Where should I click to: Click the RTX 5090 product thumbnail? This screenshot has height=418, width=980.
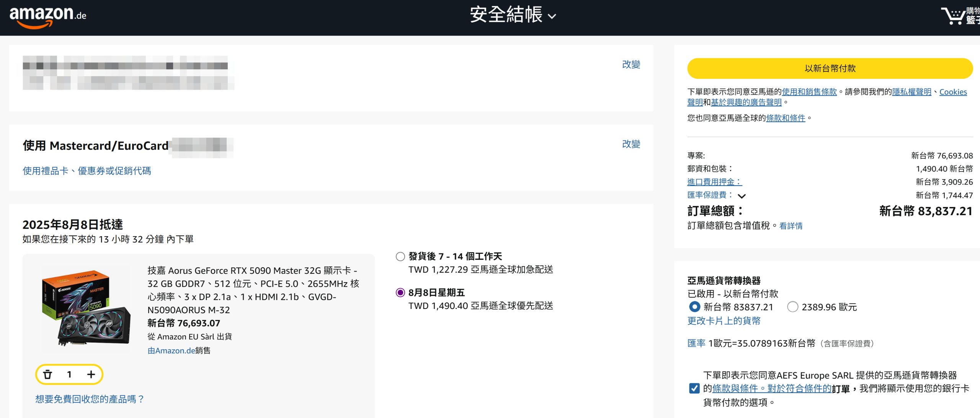pyautogui.click(x=86, y=308)
